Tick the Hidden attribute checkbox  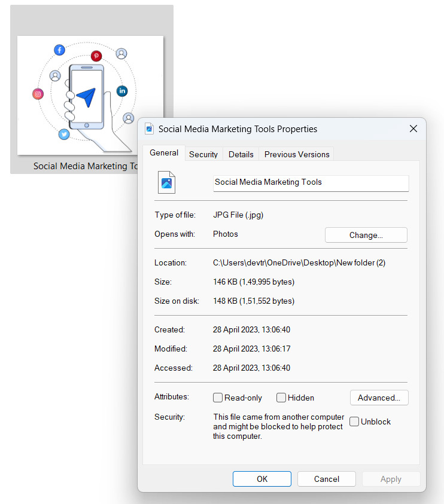pyautogui.click(x=281, y=398)
